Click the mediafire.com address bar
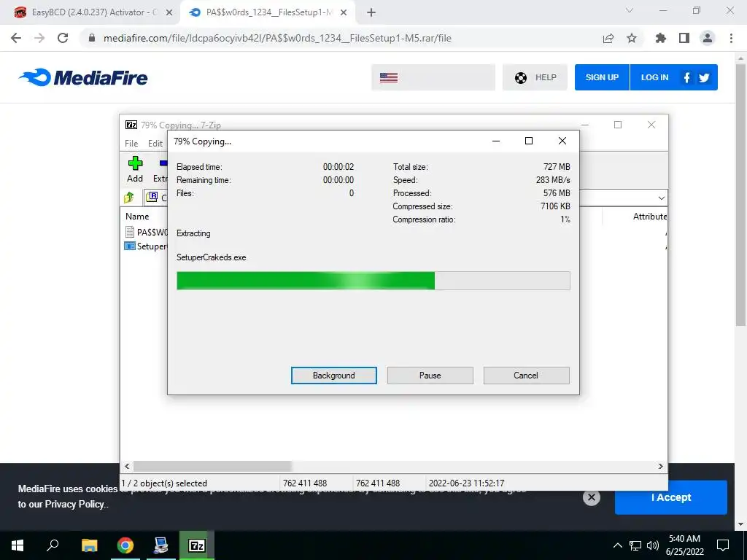The image size is (747, 560). 276,38
